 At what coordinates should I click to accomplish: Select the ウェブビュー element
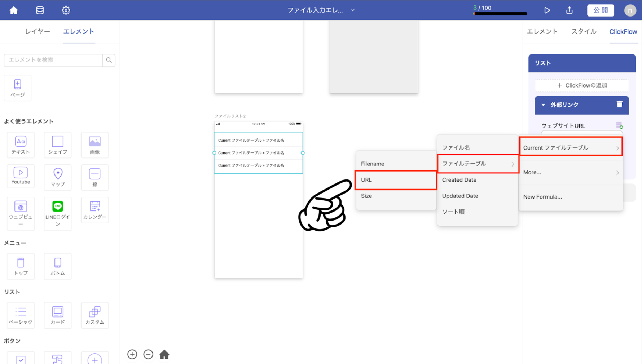click(x=21, y=213)
